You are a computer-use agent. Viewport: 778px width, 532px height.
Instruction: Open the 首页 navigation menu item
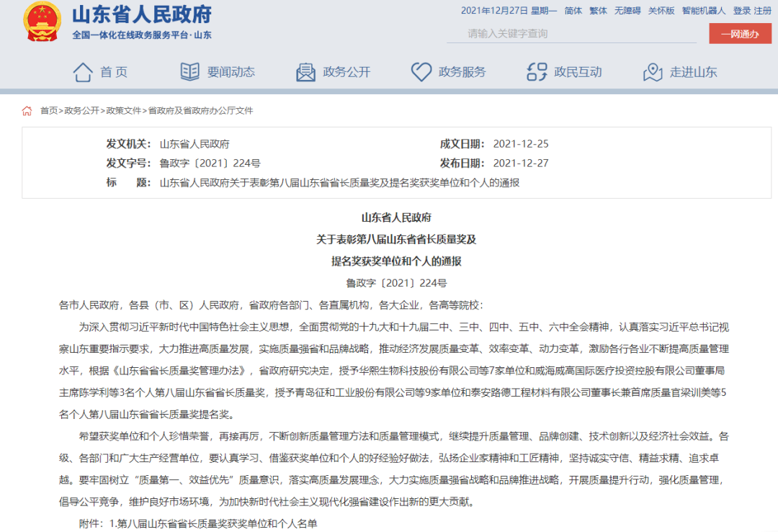coord(114,72)
